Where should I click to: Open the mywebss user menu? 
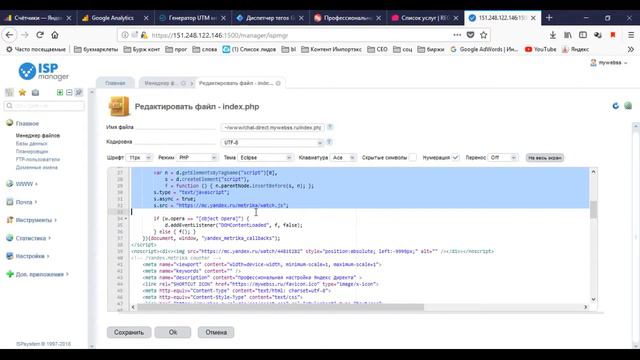pyautogui.click(x=609, y=63)
